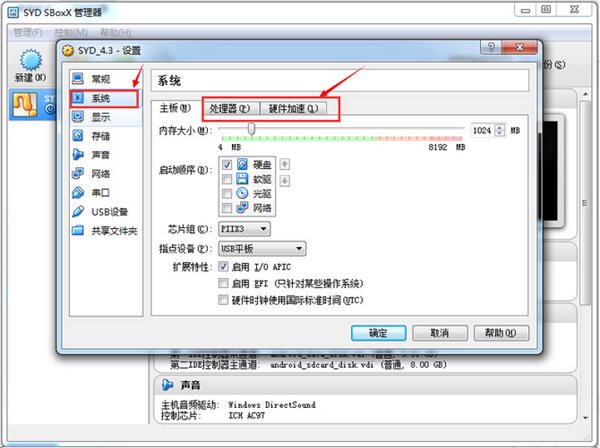Enable the 启用 EFI checkbox

(x=223, y=283)
